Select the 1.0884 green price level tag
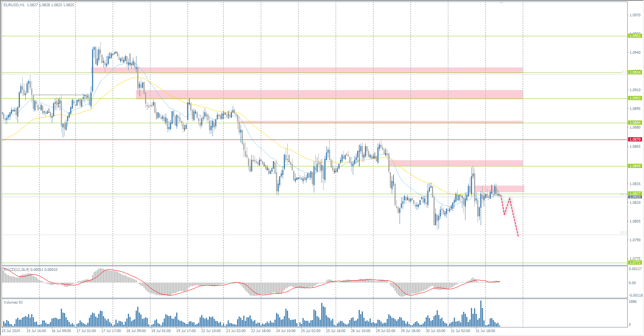The width and height of the screenshot is (644, 336). point(635,123)
